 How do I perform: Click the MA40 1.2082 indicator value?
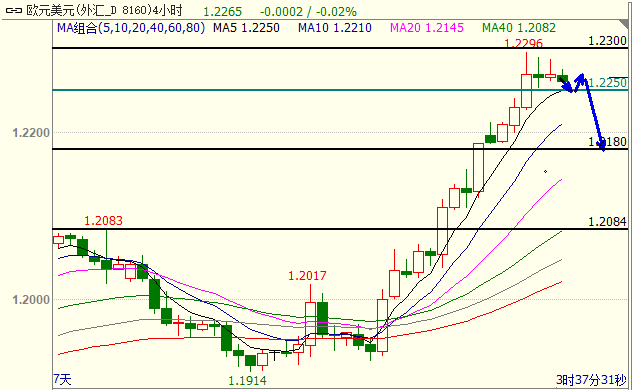pos(519,28)
